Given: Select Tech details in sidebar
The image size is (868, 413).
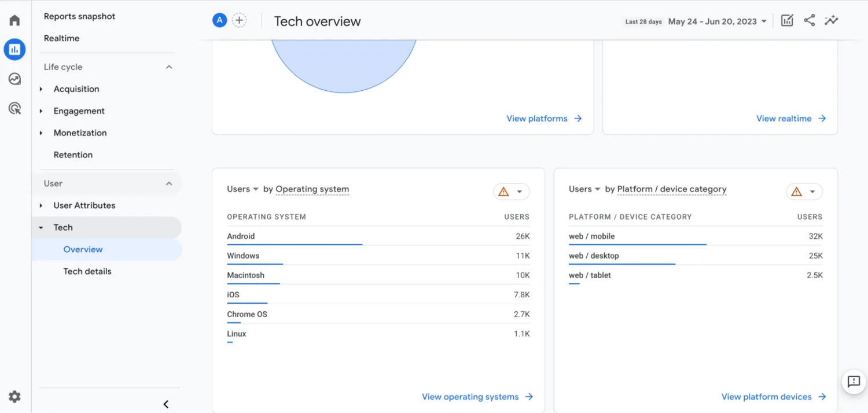Looking at the screenshot, I should click(x=87, y=271).
